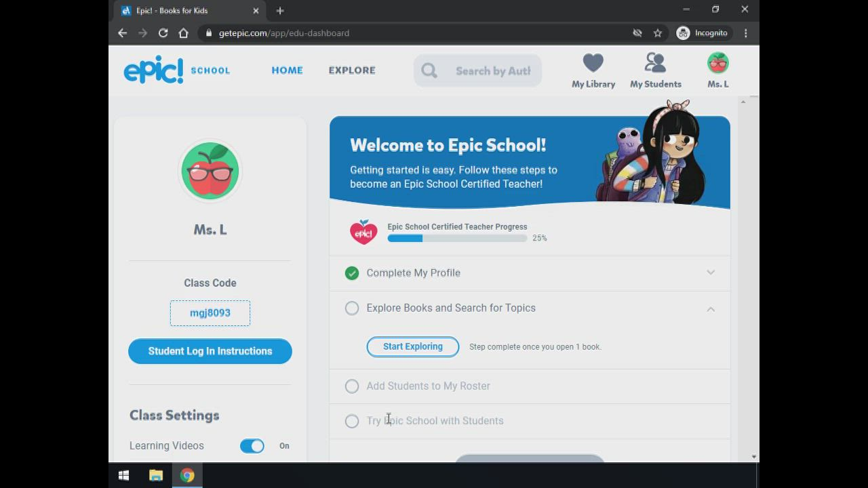The width and height of the screenshot is (868, 488).
Task: Click the Welcome to Epic School! heading
Action: (448, 145)
